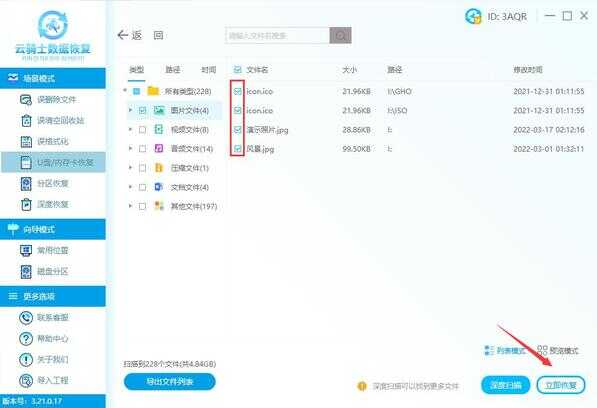
Task: Click the file name search field
Action: 278,35
